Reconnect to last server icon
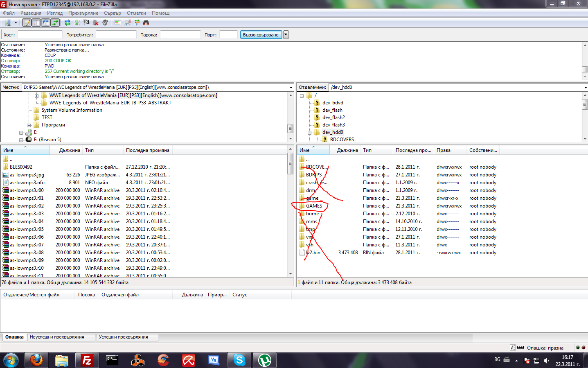 [105, 23]
